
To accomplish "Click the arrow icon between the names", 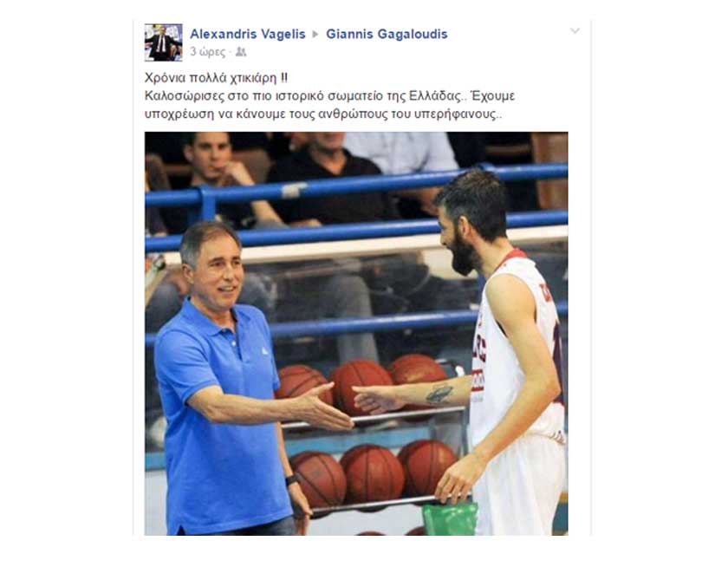I will pyautogui.click(x=315, y=35).
